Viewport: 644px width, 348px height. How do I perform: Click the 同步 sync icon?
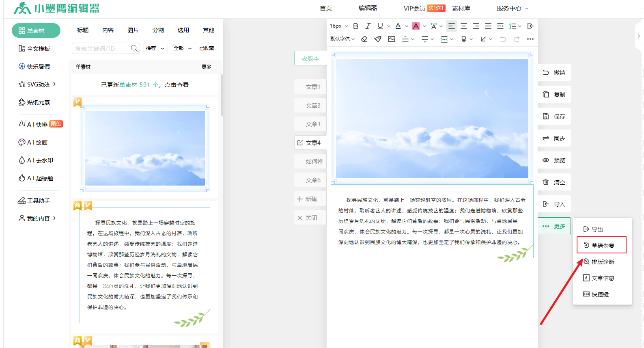coord(546,138)
